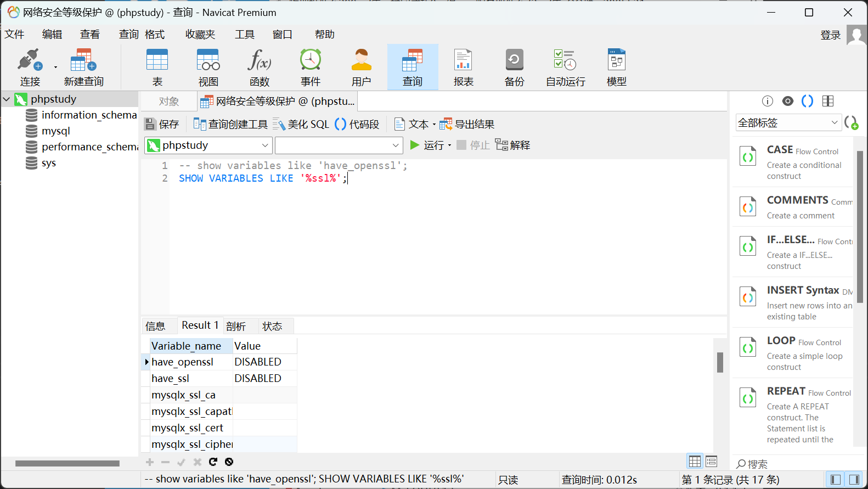Click 导出结果 (Export Result)

[x=467, y=124]
